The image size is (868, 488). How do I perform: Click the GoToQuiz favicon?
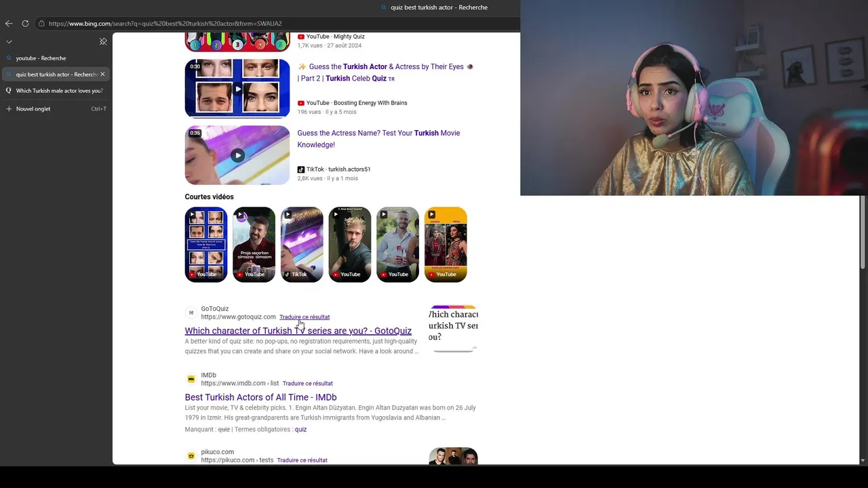[191, 312]
